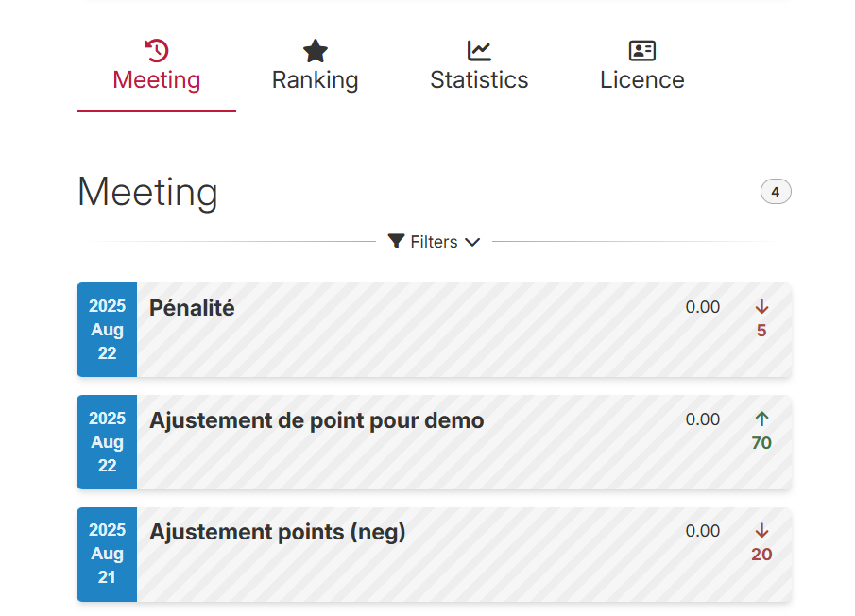Click the Meeting history clock icon
The height and width of the screenshot is (616, 855).
(x=157, y=51)
